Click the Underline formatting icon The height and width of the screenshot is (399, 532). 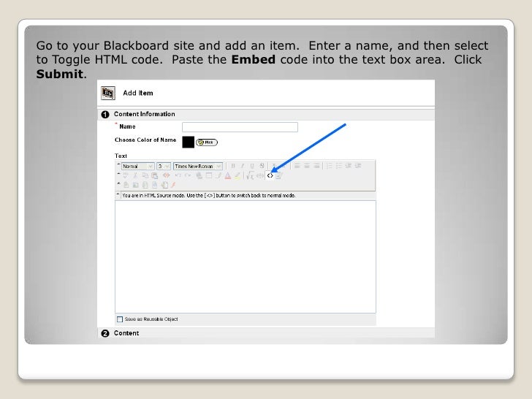coord(252,166)
